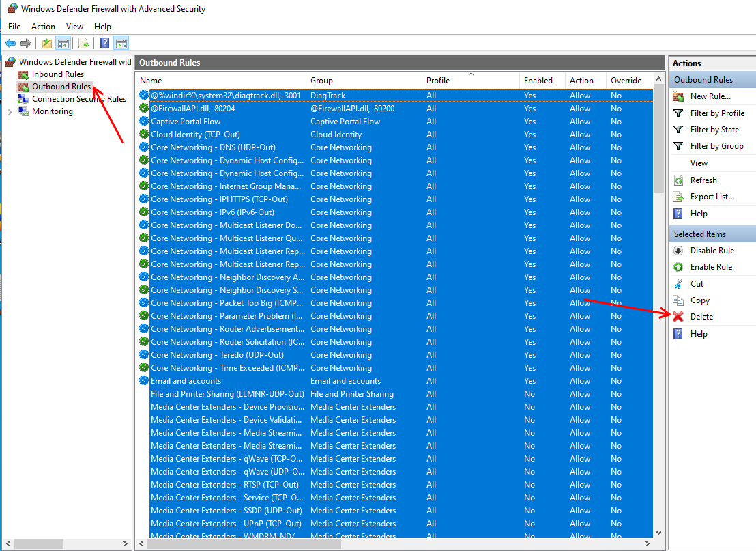Click the tree pane horizontal scroll left arrow
The height and width of the screenshot is (551, 756).
[x=8, y=543]
